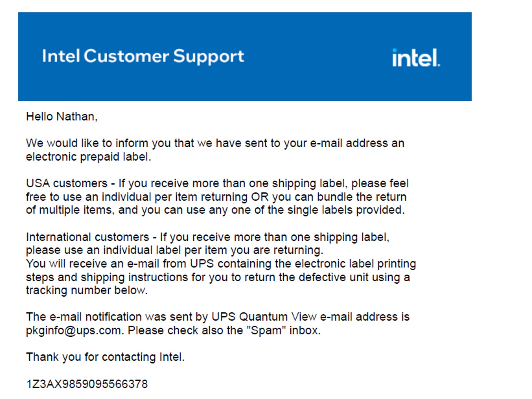
Task: Click the word UPS in label printing sentence
Action: coord(202,264)
